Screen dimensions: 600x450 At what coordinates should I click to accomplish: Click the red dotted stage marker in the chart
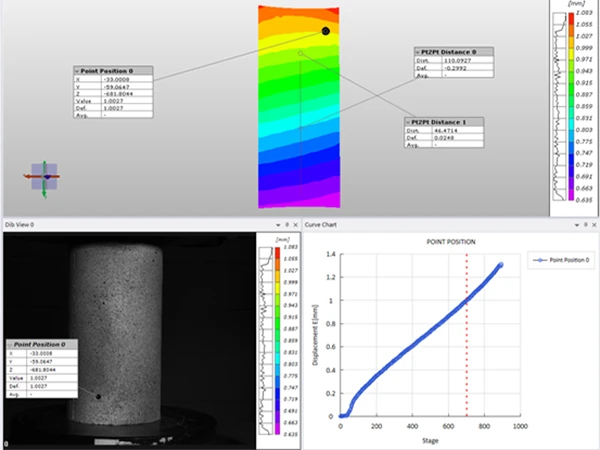(466, 335)
